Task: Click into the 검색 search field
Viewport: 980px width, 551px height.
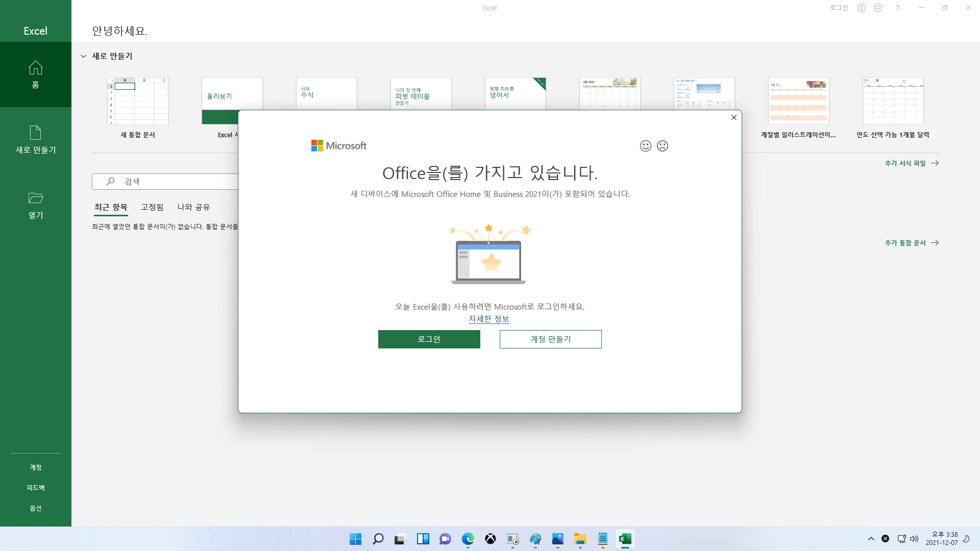Action: 165,182
